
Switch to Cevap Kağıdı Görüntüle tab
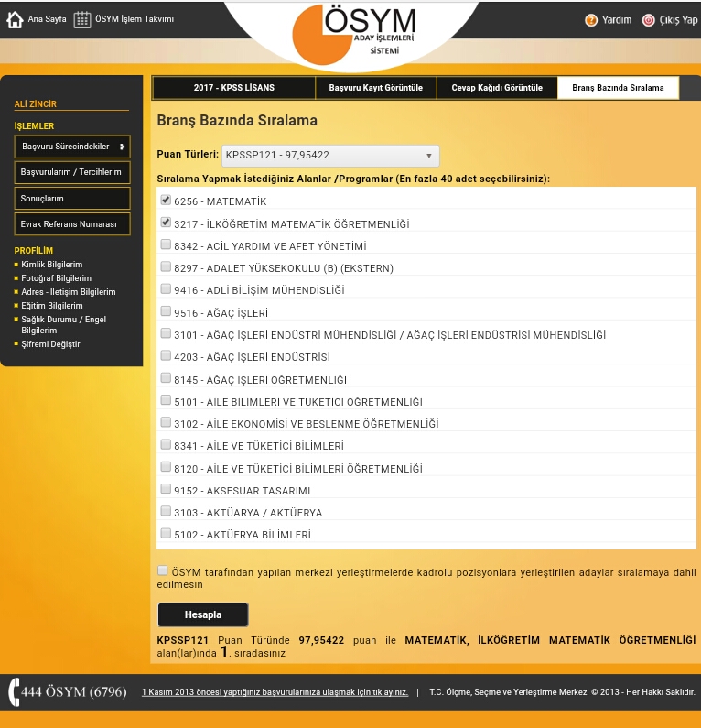497,88
